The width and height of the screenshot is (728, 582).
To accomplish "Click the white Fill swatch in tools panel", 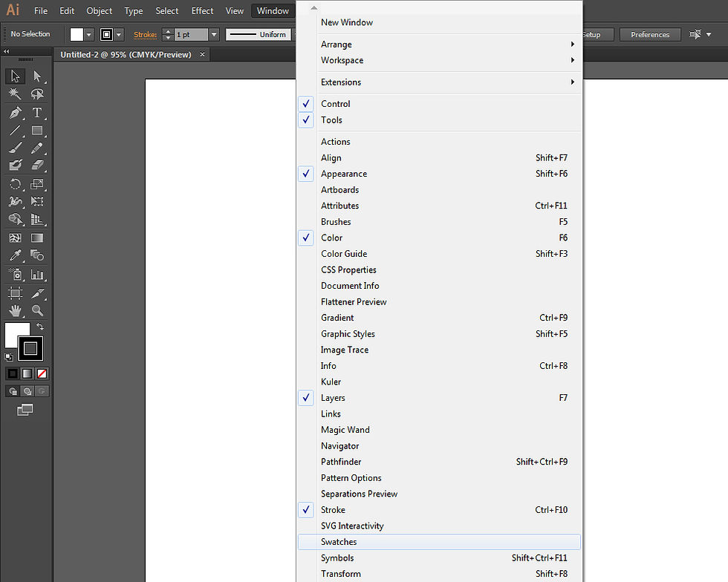I will 13,331.
